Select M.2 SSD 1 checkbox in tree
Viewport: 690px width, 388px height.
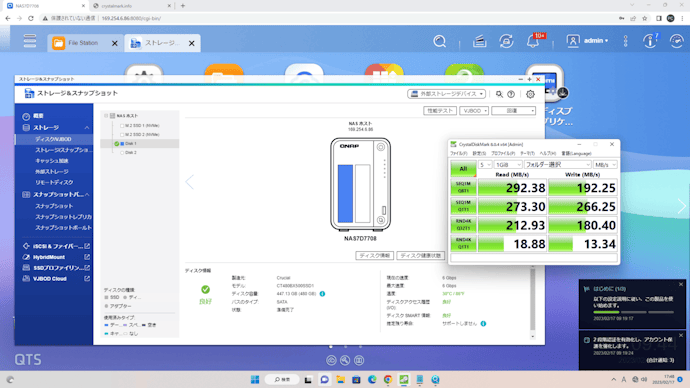[122, 126]
